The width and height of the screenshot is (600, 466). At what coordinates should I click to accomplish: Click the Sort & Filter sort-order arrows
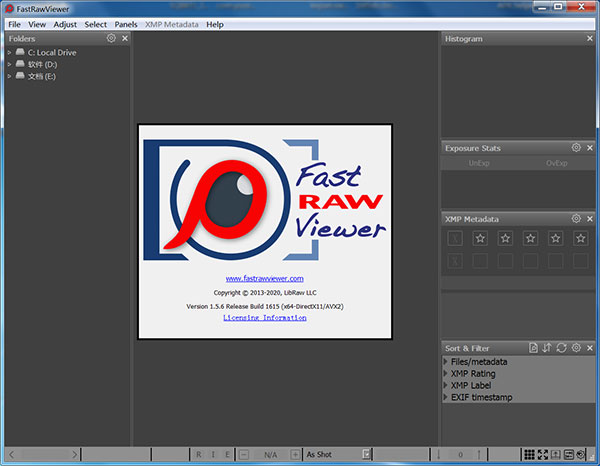(x=547, y=348)
